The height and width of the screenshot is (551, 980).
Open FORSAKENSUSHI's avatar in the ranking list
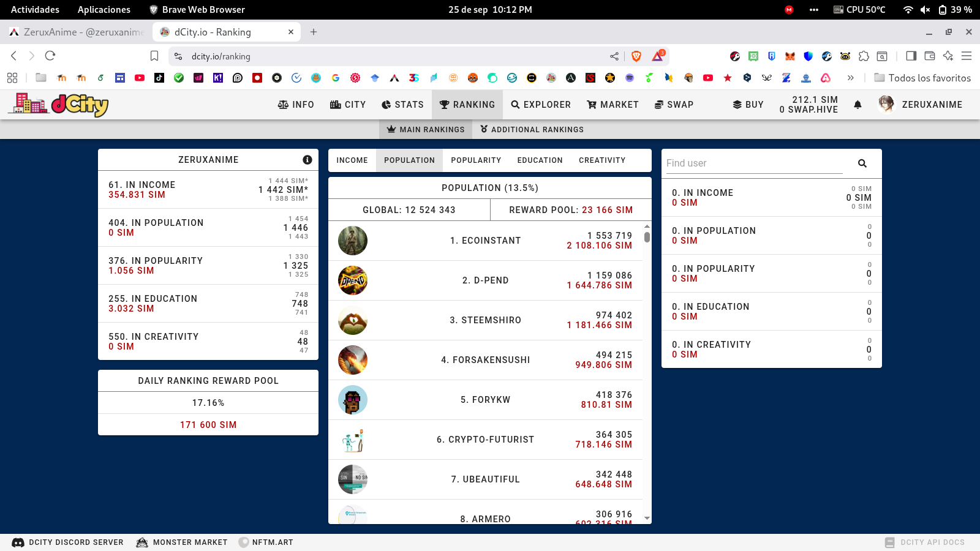(x=353, y=360)
